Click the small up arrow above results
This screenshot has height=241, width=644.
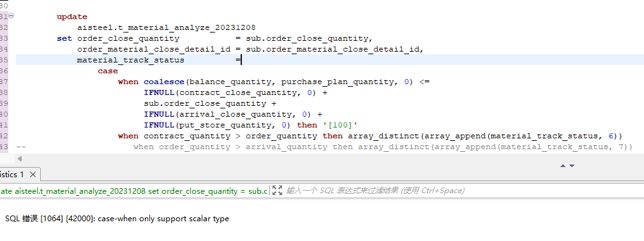(563, 166)
